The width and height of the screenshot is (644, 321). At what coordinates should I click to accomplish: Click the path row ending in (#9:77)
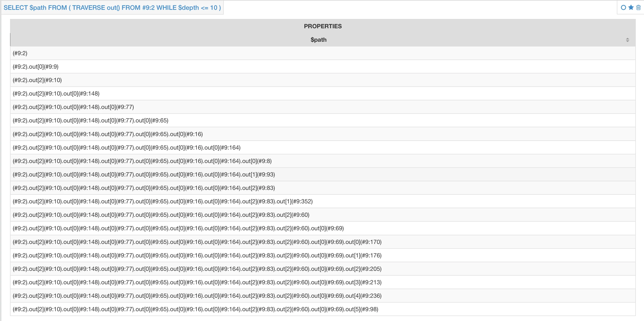click(73, 107)
